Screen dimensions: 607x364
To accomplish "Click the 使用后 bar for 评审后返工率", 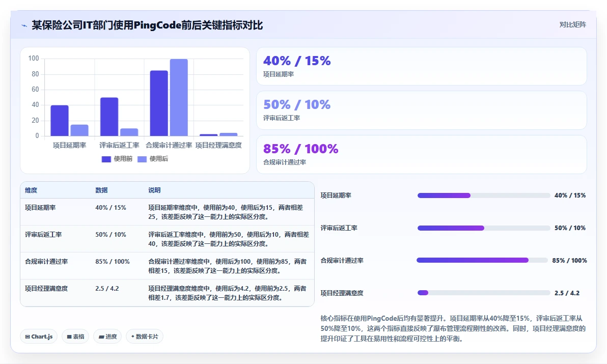I will coord(129,132).
